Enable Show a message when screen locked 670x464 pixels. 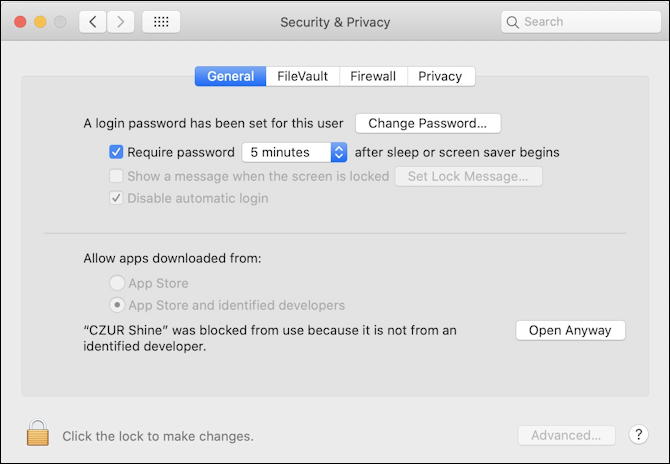116,176
